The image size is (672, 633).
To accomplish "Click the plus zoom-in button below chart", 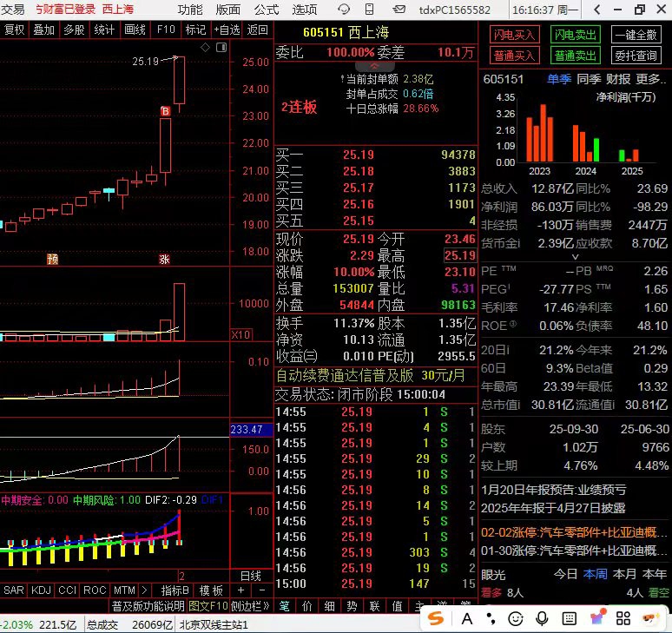I will point(240,590).
